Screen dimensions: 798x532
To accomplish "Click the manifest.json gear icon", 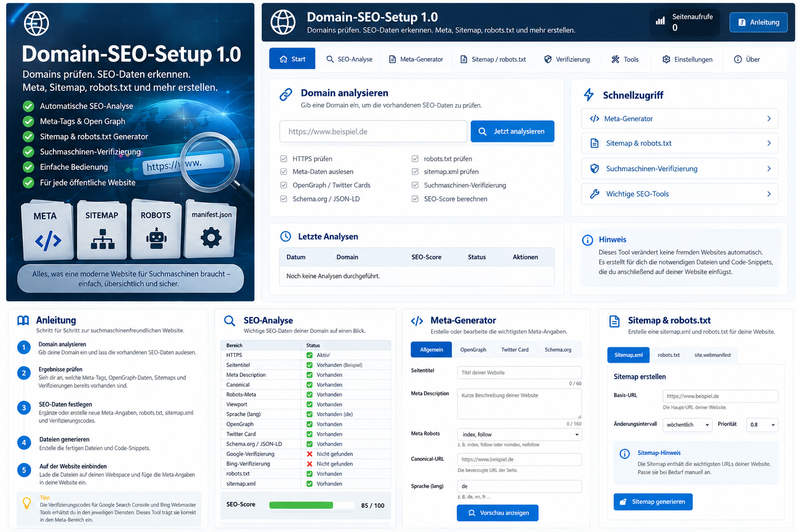I will (211, 238).
